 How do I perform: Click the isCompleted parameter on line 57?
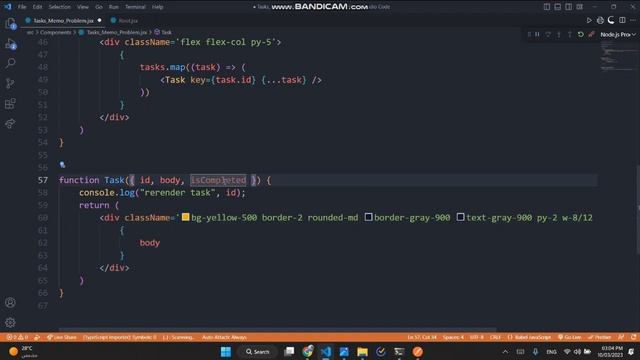coord(218,180)
